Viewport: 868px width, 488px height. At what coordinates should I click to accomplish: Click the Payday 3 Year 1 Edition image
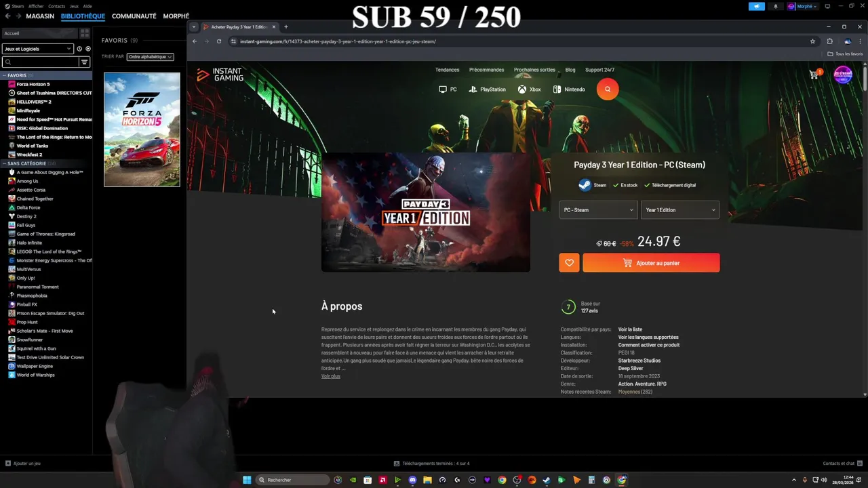click(x=426, y=212)
